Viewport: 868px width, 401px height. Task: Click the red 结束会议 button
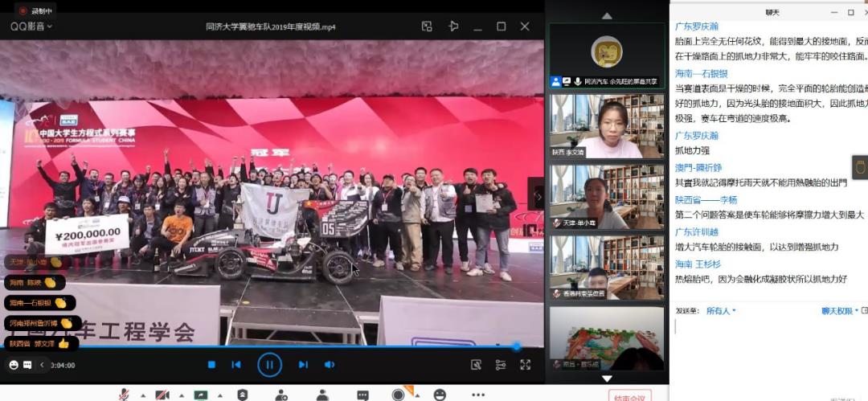pos(628,396)
